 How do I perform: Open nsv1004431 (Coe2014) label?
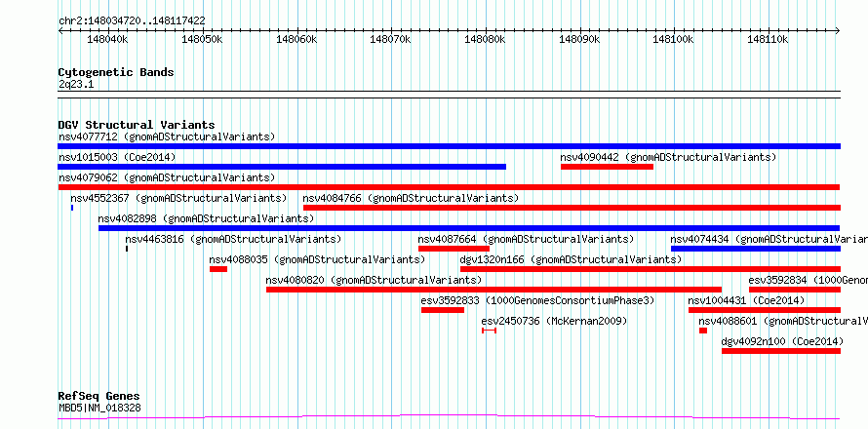coord(746,300)
